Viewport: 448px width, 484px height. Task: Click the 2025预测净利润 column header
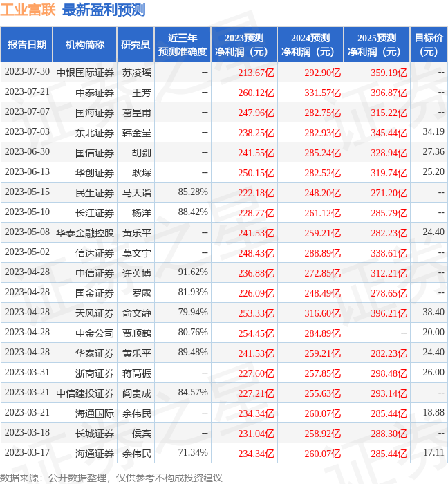pyautogui.click(x=377, y=45)
